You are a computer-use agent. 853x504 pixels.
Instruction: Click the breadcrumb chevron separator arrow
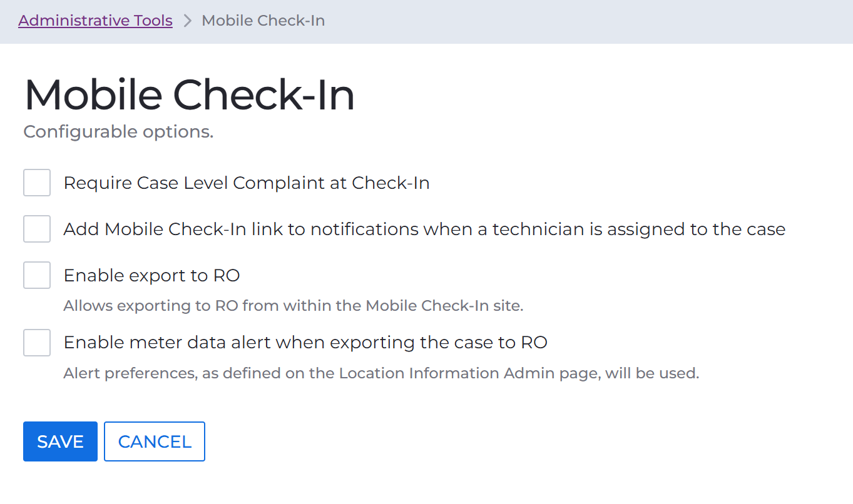point(187,21)
